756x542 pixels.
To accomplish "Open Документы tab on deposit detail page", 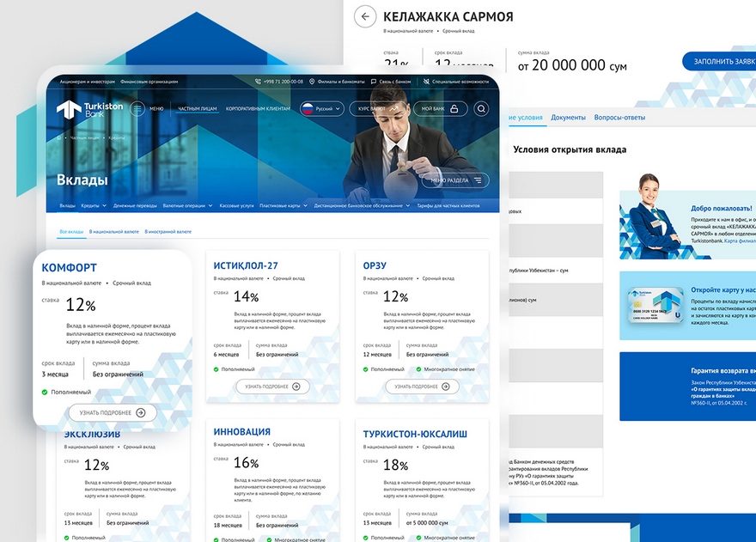I will tap(568, 118).
